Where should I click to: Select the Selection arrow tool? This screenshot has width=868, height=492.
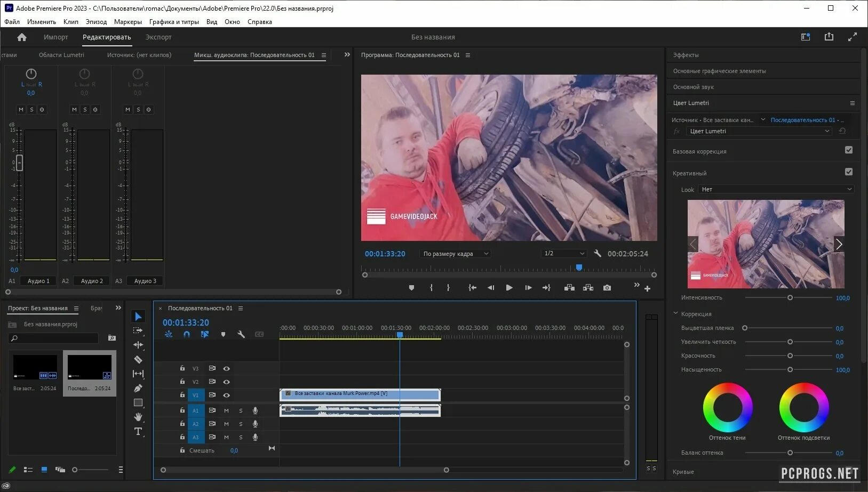[x=138, y=317]
